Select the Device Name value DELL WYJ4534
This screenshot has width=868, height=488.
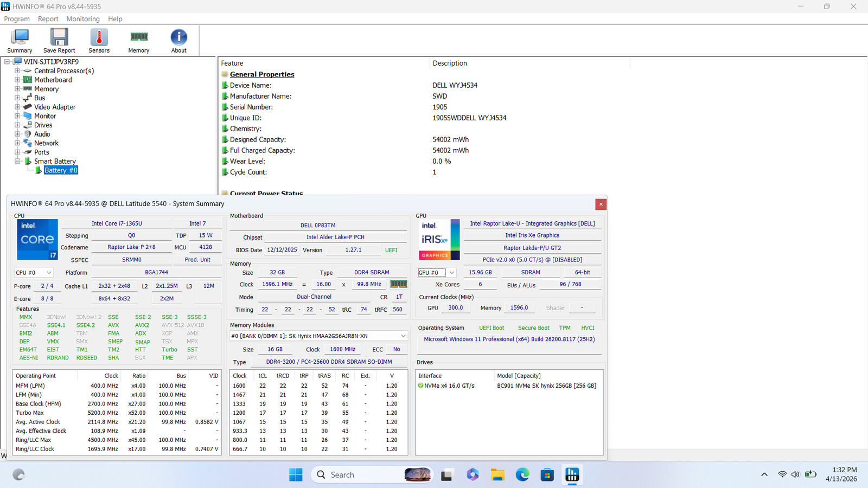(455, 85)
